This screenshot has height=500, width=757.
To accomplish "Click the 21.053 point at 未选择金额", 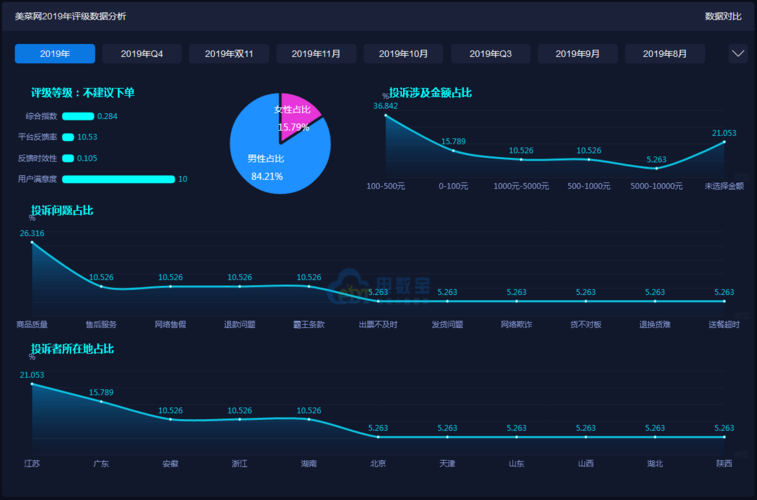I will 724,142.
